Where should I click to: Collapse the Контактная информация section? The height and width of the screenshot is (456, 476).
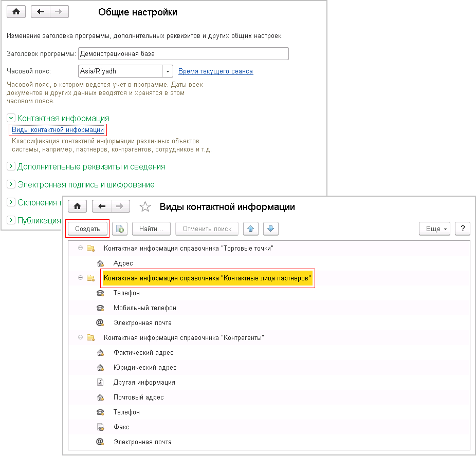[11, 118]
